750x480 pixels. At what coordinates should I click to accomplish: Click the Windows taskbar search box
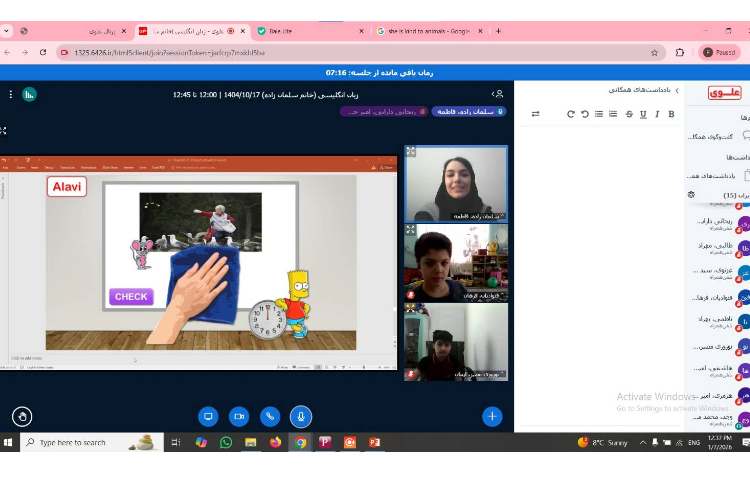pyautogui.click(x=90, y=442)
